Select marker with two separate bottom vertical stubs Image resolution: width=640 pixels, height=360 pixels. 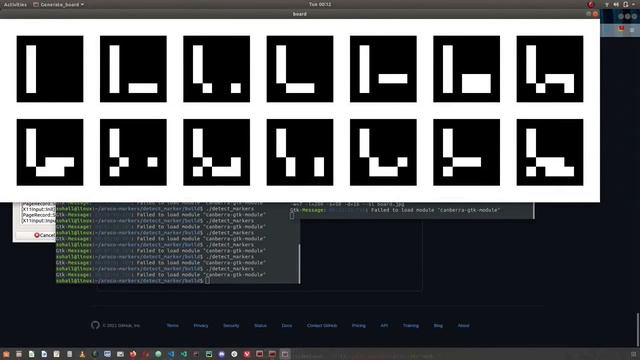click(300, 152)
